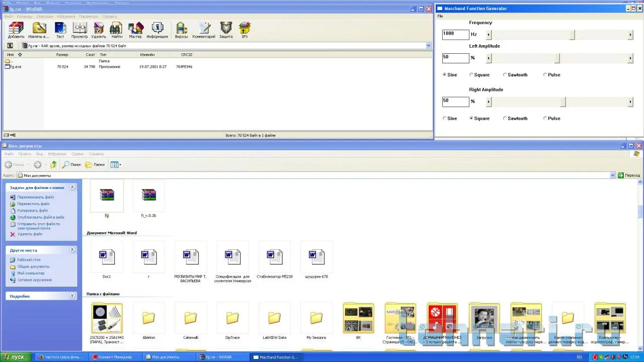Open the Сервис menu in Explorer
The height and width of the screenshot is (362, 644).
pyautogui.click(x=77, y=154)
